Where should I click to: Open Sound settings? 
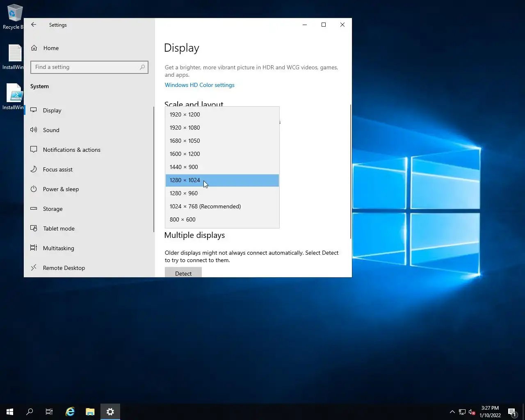pyautogui.click(x=89, y=130)
